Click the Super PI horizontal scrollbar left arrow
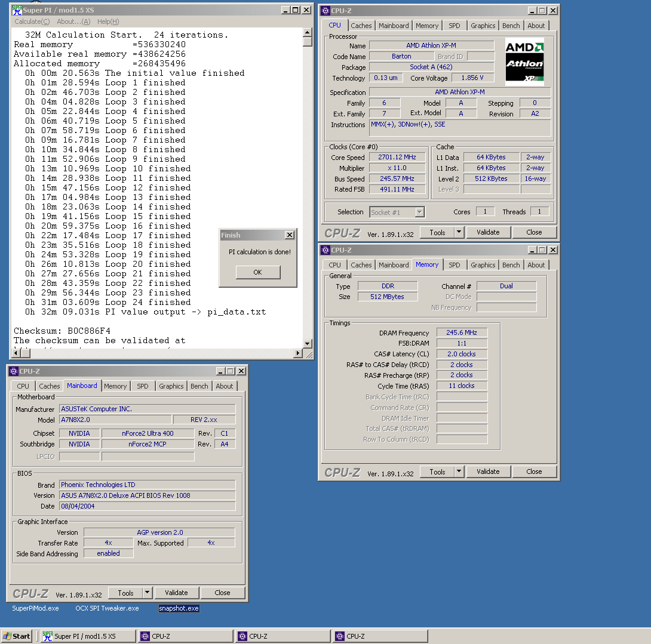 pos(16,353)
